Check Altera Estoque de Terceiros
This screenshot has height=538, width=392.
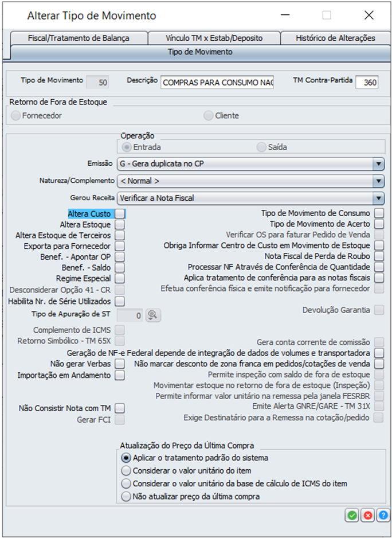pyautogui.click(x=120, y=235)
